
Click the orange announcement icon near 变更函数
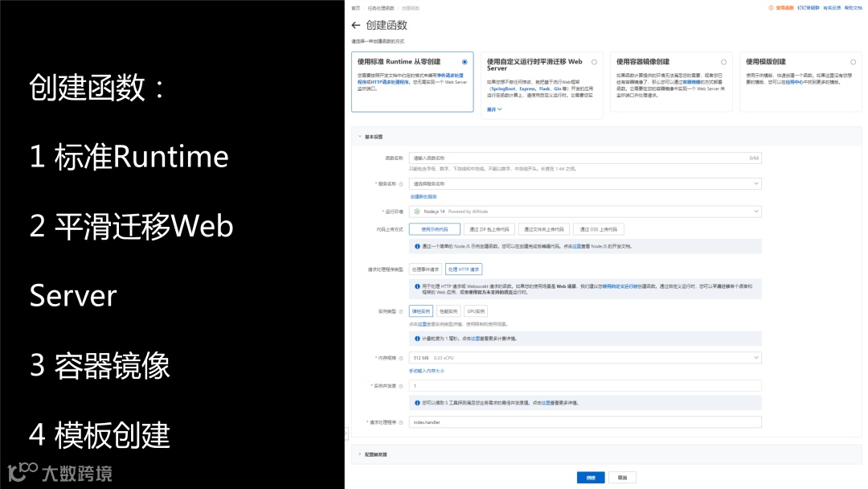[772, 8]
